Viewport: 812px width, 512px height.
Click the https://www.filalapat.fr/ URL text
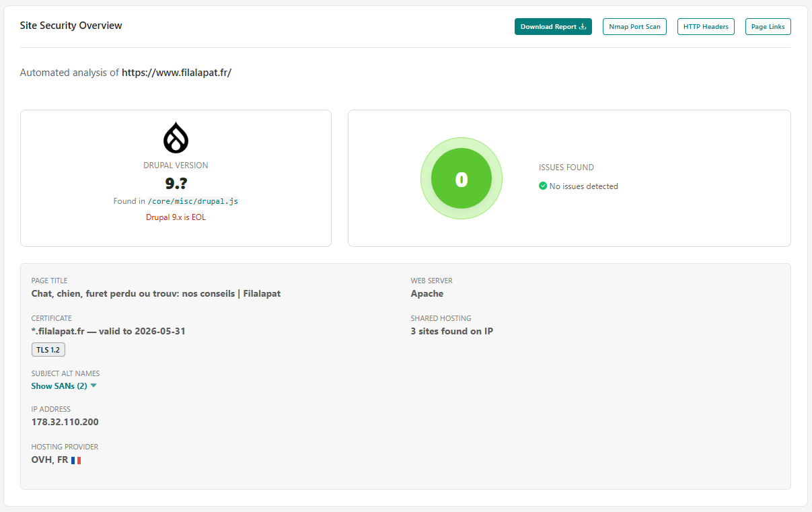176,73
